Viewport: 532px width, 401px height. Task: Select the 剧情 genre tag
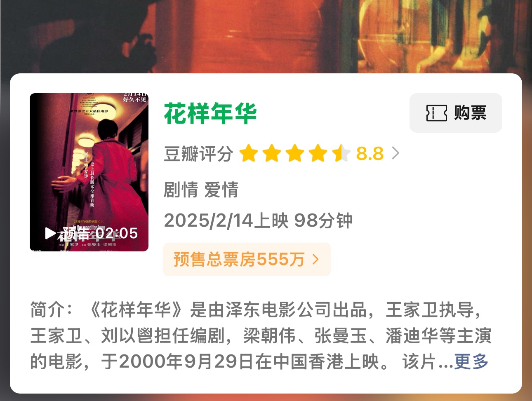point(181,190)
